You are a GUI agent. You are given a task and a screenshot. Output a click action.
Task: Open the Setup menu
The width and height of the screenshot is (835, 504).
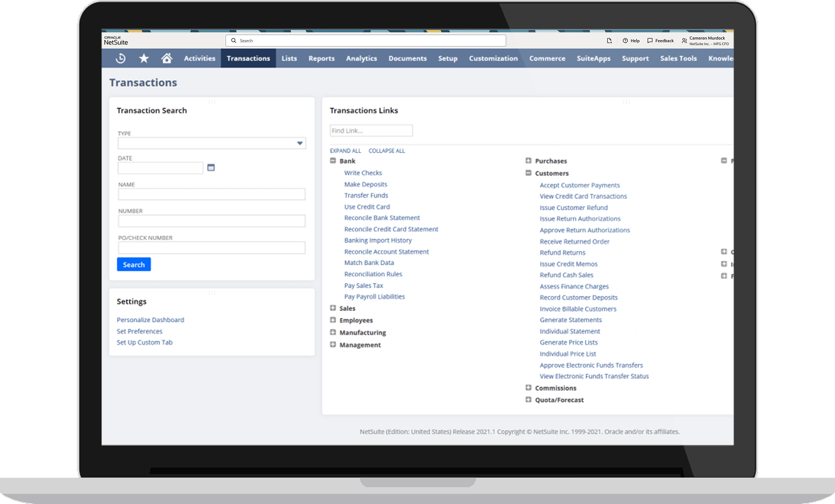(x=448, y=58)
